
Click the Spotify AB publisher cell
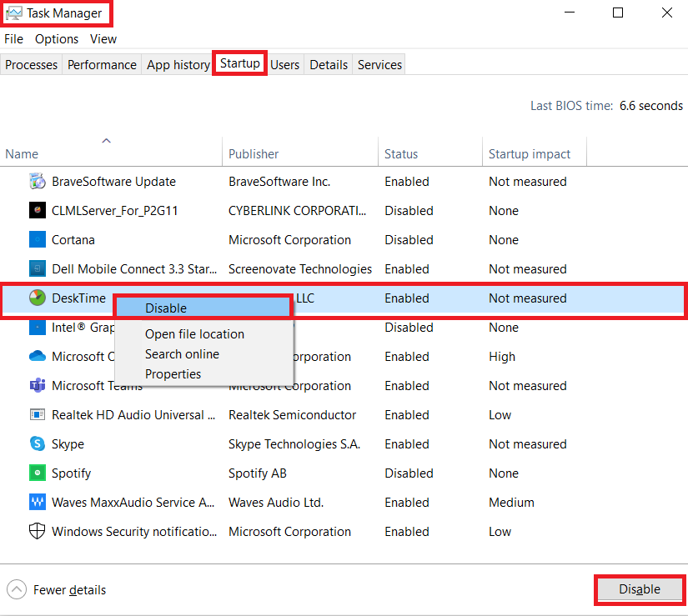click(258, 473)
